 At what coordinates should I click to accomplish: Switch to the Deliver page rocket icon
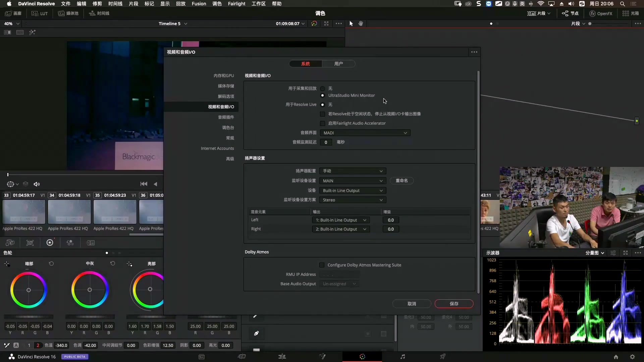click(x=443, y=357)
